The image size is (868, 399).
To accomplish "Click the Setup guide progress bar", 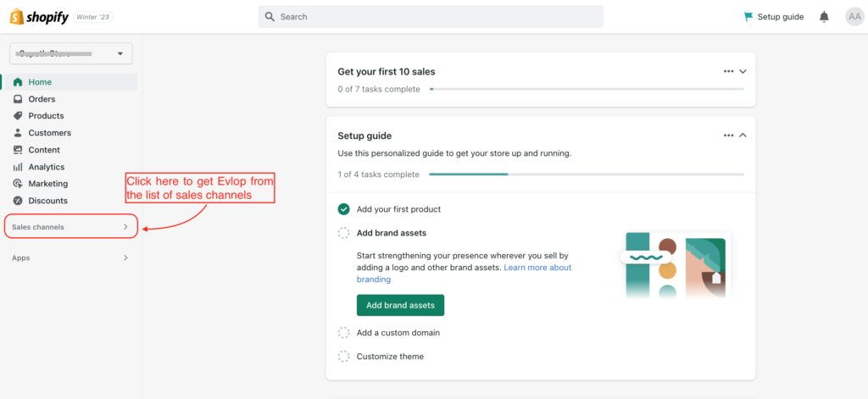I will click(587, 175).
